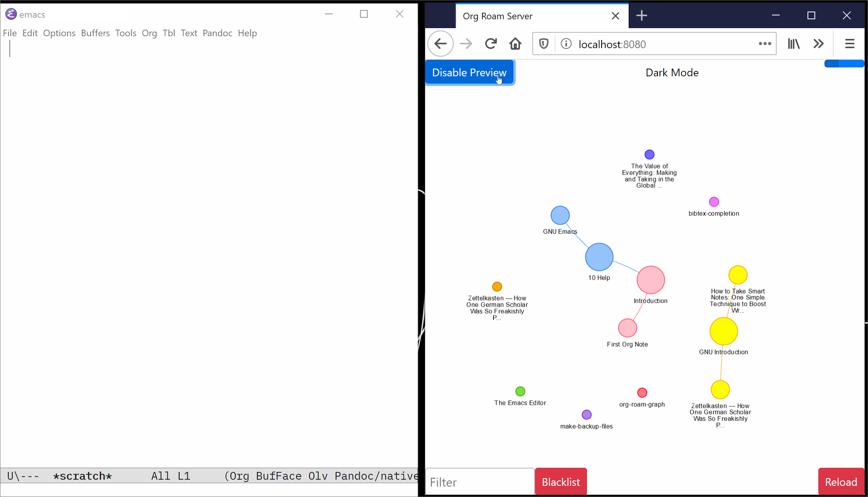Show site information icon in address bar
Image resolution: width=868 pixels, height=497 pixels.
(566, 44)
